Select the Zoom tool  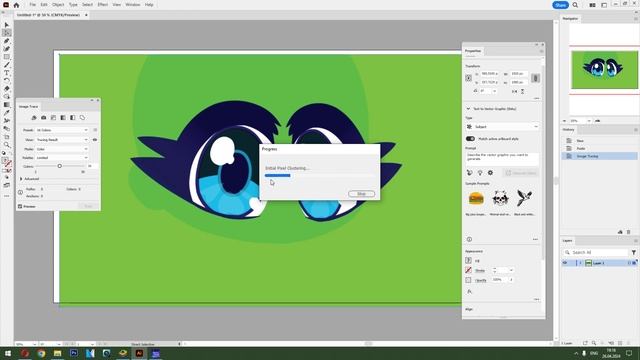7,145
